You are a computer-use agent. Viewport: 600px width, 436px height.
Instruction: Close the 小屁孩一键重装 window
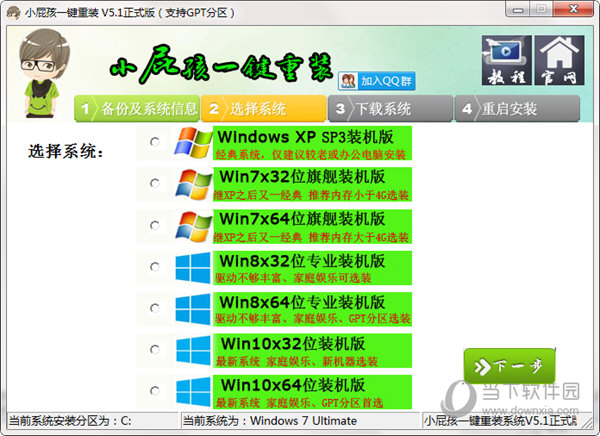point(573,9)
